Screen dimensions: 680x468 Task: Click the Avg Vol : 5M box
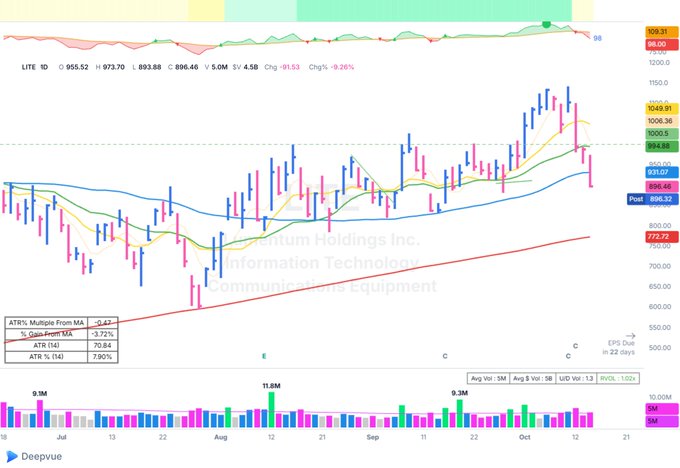[x=488, y=379]
